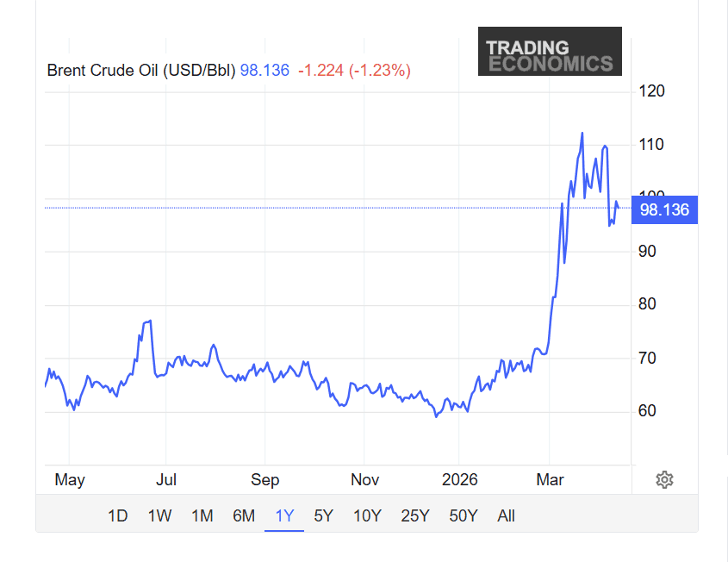Select the 1W time range

pos(159,515)
